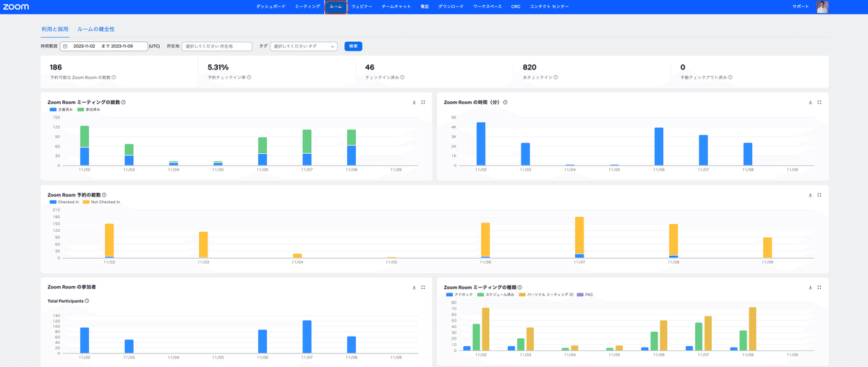Screen dimensions: 868x367
Task: Open the タグ selection dropdown
Action: tap(304, 46)
